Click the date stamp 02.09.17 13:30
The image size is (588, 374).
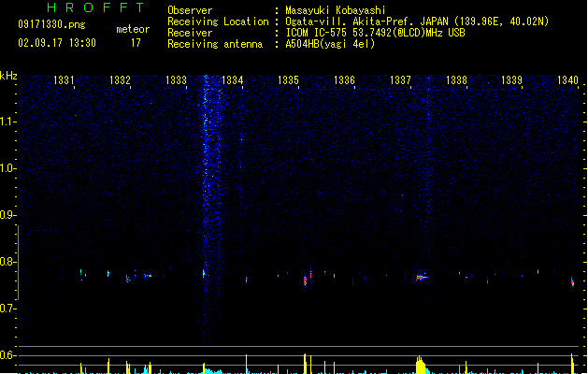(57, 43)
